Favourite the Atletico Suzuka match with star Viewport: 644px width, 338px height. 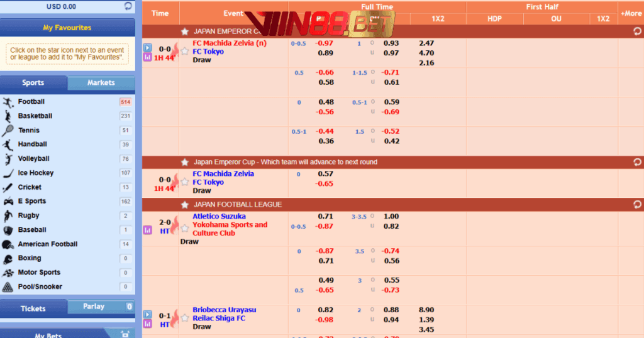coord(185,228)
